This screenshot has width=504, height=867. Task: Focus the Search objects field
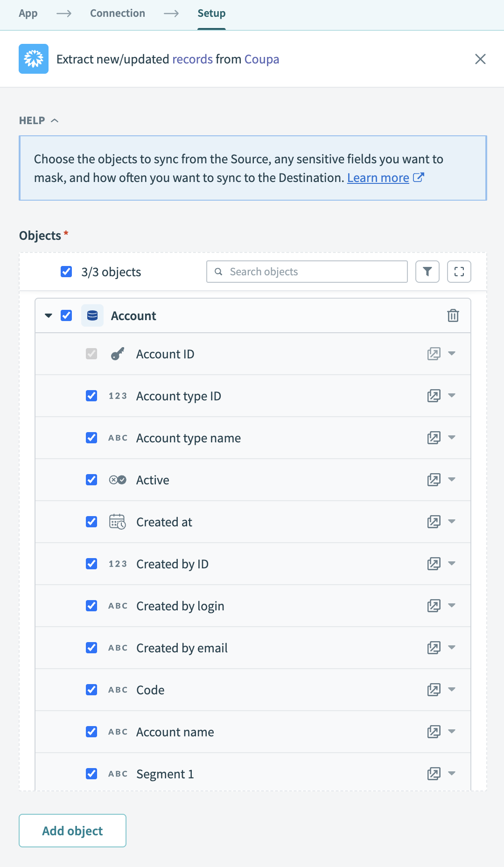(313, 272)
